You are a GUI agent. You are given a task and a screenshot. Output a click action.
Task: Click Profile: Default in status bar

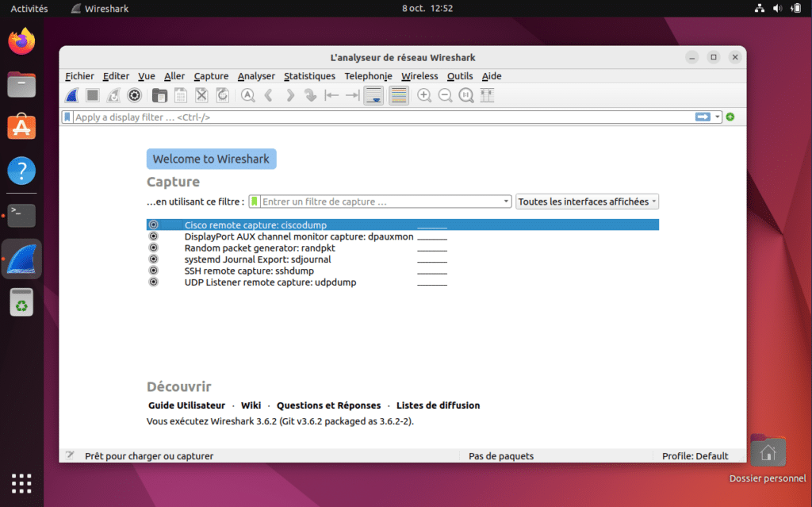[x=695, y=456]
